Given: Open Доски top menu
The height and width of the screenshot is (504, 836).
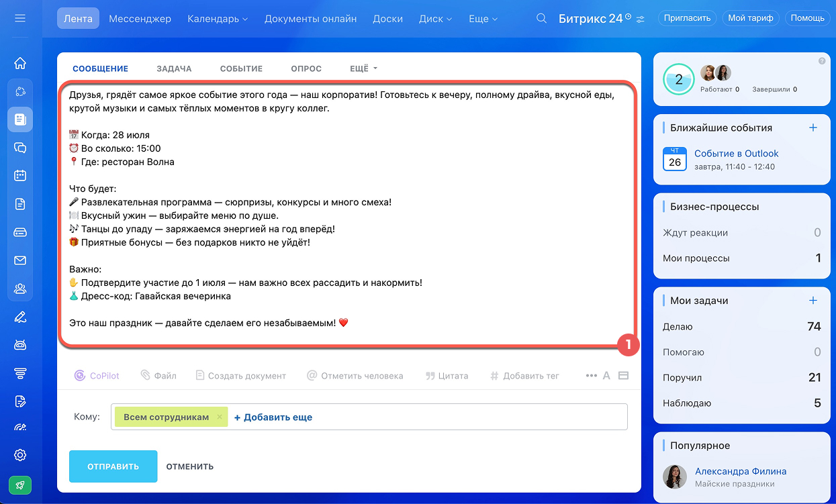Looking at the screenshot, I should tap(387, 19).
